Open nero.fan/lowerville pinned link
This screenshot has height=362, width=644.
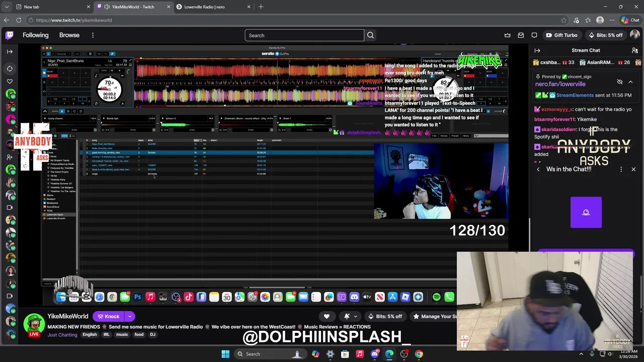coord(560,84)
